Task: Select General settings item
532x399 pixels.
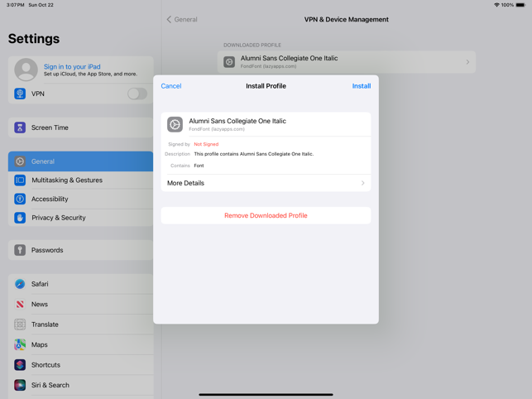Action: click(80, 161)
